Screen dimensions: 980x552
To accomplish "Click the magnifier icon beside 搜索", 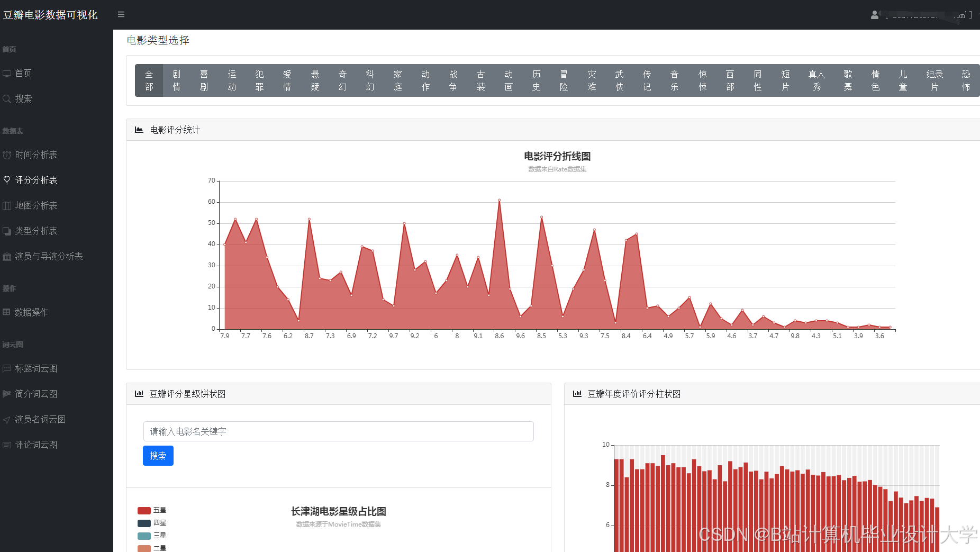I will (7, 99).
